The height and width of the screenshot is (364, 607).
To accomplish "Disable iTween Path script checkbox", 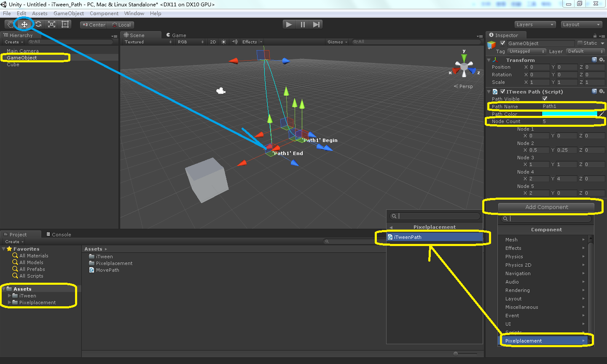I will point(502,91).
